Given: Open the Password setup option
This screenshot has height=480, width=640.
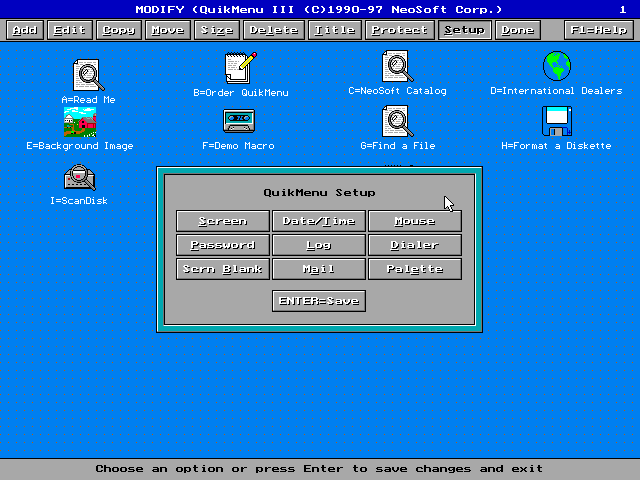Looking at the screenshot, I should [223, 245].
